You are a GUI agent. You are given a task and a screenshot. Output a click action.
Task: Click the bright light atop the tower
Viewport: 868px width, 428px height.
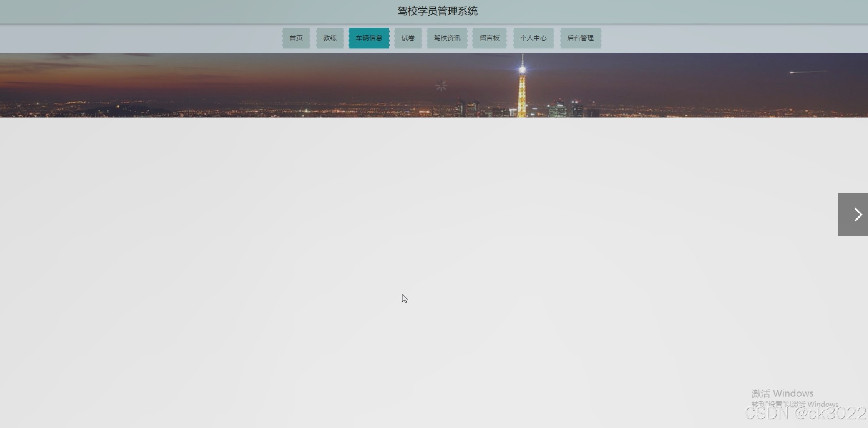(x=522, y=70)
